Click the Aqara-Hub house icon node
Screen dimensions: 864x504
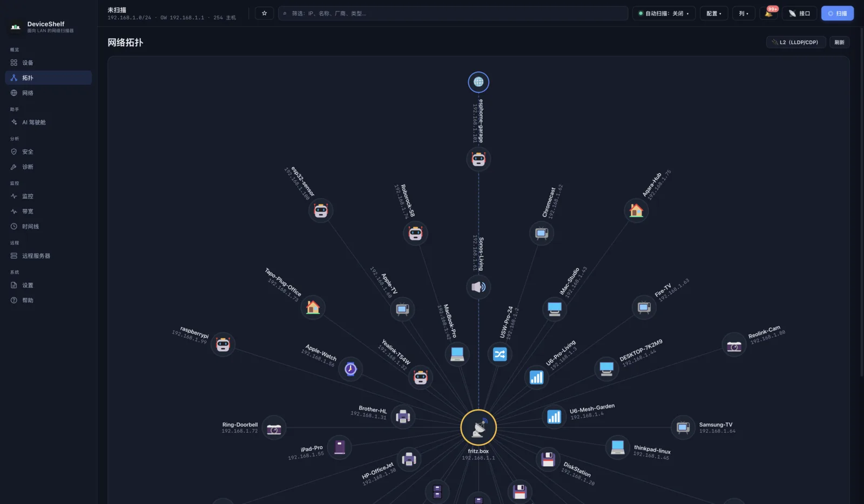(636, 210)
